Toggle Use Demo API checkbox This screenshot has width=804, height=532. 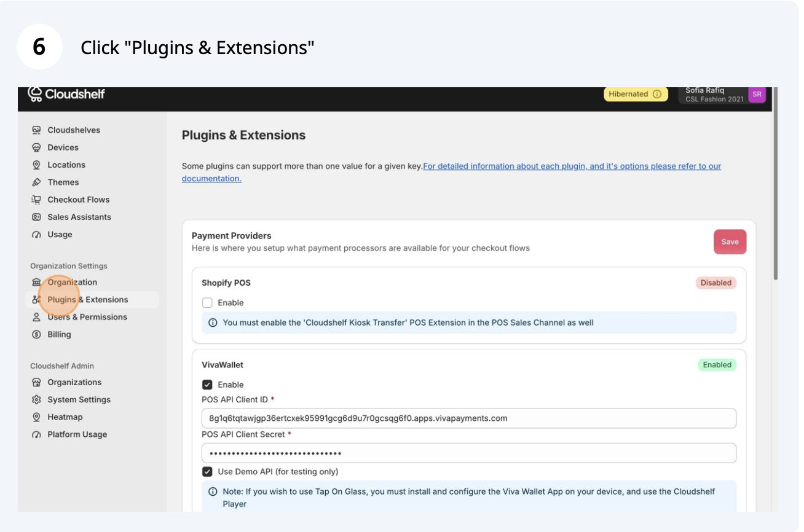[x=207, y=472]
